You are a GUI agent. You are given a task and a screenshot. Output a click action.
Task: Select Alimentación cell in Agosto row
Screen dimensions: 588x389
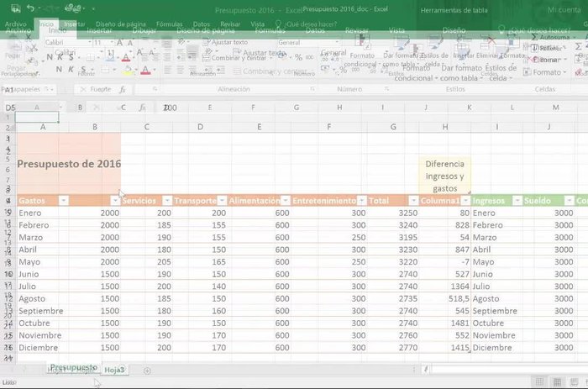tap(259, 298)
